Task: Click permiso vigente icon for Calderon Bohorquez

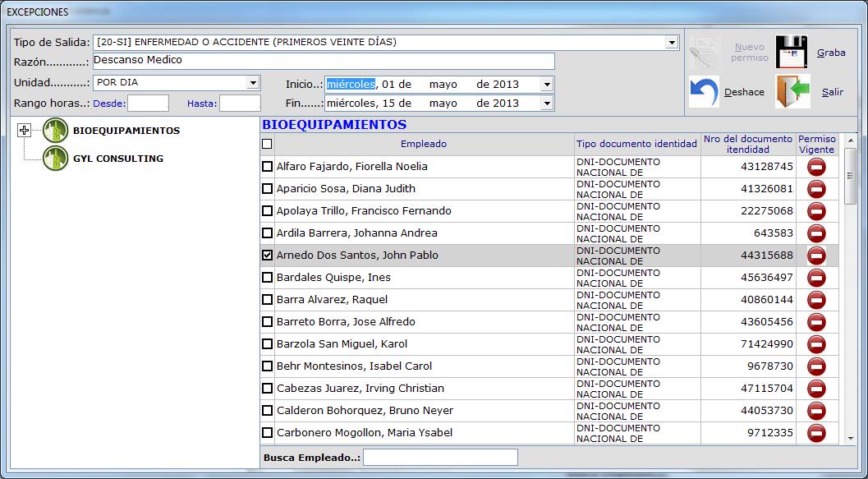Action: pos(816,410)
